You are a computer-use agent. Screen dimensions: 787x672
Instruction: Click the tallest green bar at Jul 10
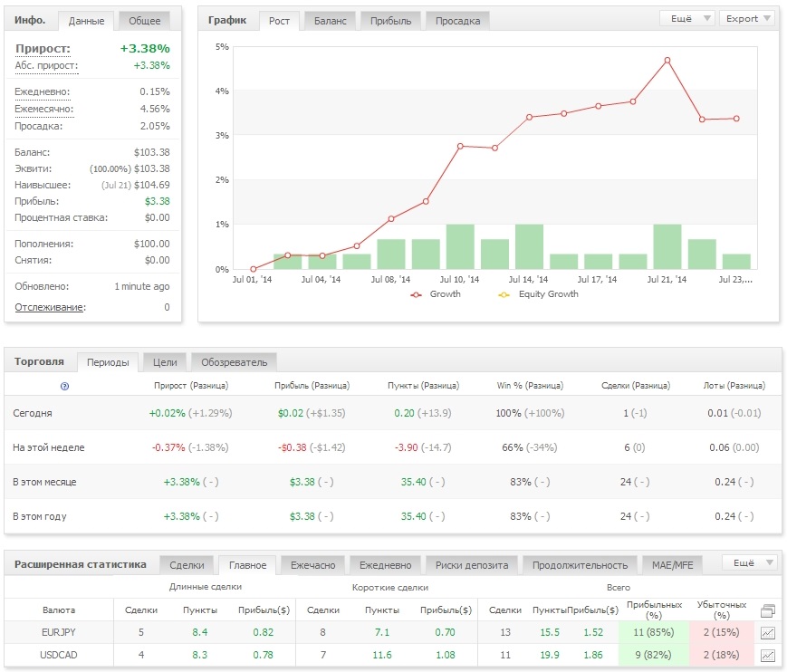(x=460, y=246)
